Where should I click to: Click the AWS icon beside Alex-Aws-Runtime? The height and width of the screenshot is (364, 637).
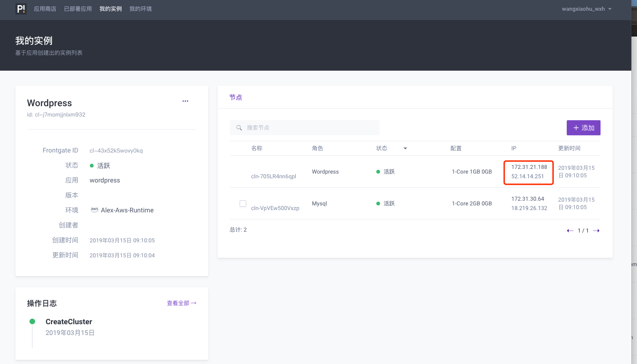[x=94, y=210]
